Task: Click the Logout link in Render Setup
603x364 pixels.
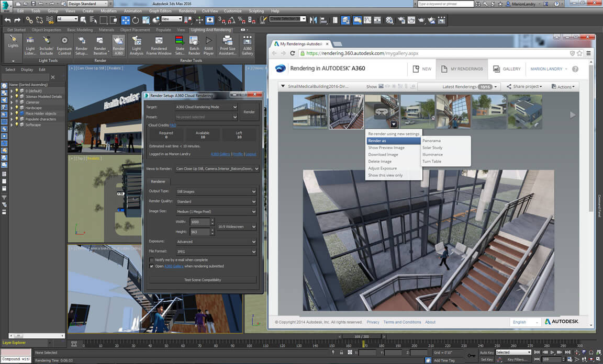Action: [x=252, y=154]
